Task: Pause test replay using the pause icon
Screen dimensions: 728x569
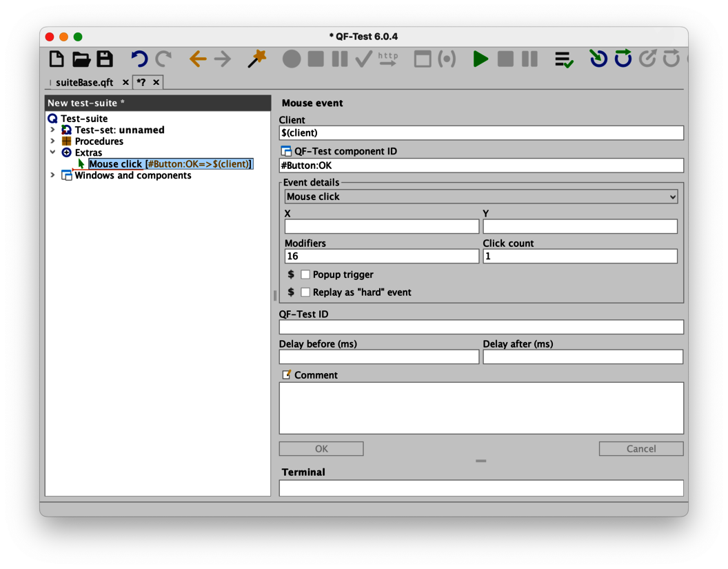Action: [529, 59]
